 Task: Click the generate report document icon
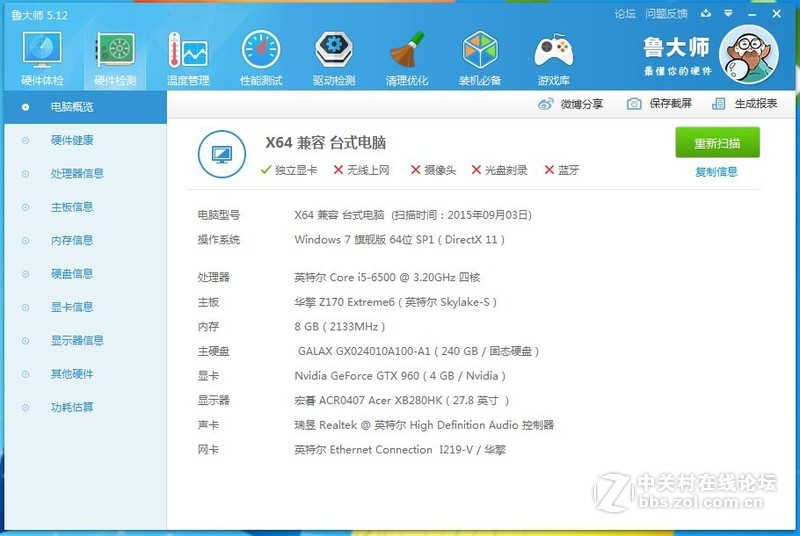point(718,104)
